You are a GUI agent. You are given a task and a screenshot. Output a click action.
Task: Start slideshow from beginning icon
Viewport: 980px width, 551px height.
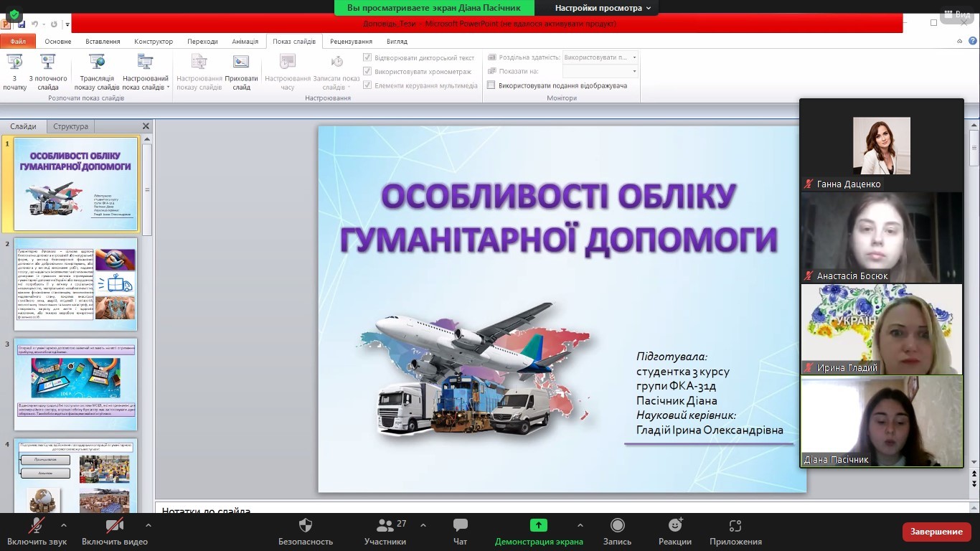(x=14, y=63)
